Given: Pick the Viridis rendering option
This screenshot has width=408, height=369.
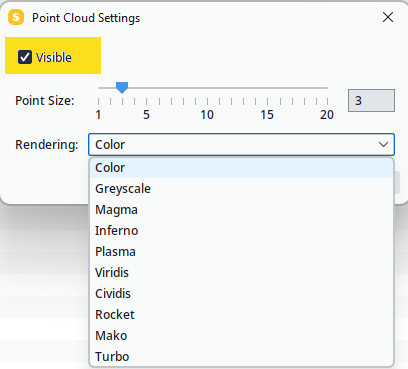Looking at the screenshot, I should click(x=241, y=273).
